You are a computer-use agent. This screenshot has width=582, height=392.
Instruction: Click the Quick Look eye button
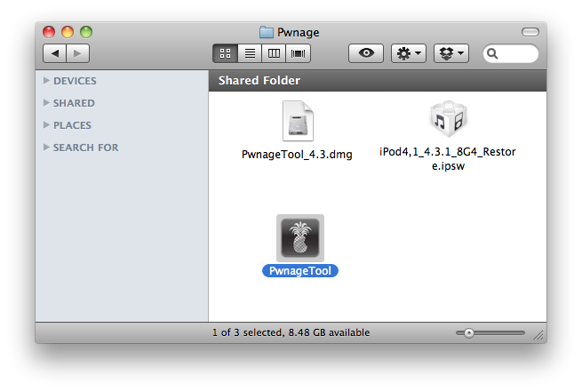pos(365,53)
